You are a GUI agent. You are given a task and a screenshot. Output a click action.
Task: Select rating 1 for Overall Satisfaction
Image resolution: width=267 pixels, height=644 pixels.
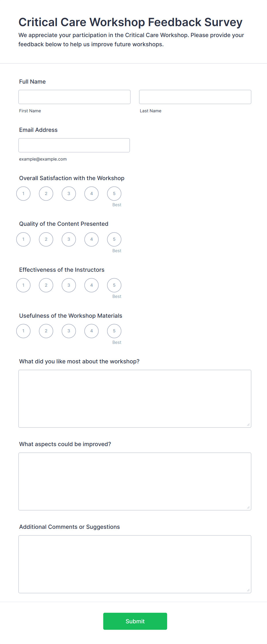[x=23, y=194]
